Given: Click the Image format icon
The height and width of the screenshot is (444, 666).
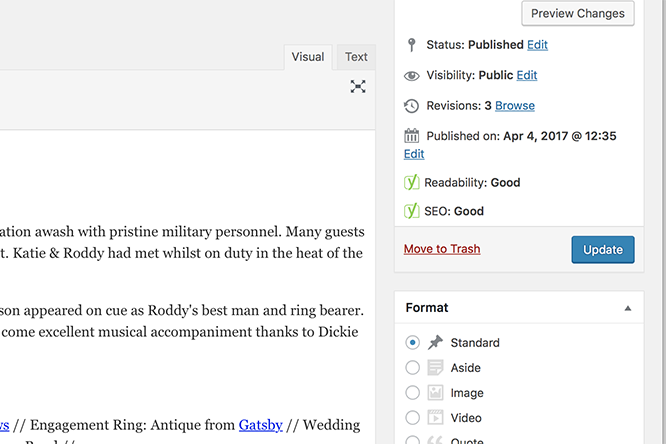Looking at the screenshot, I should [x=435, y=393].
